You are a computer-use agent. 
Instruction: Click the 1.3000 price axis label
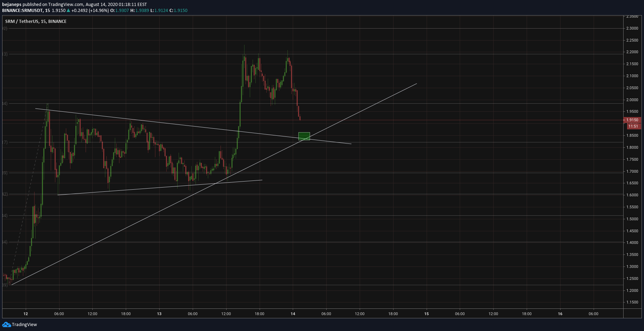coord(632,267)
